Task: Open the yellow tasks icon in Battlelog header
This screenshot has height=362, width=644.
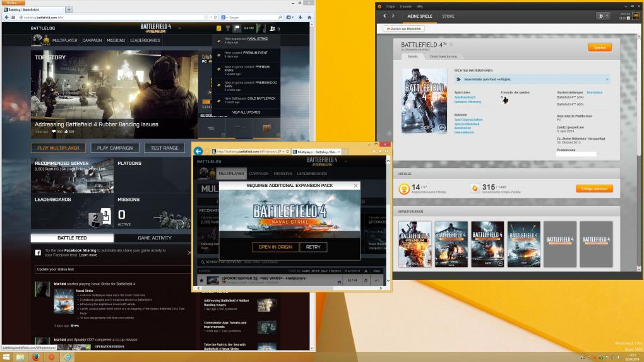Action: (x=218, y=28)
